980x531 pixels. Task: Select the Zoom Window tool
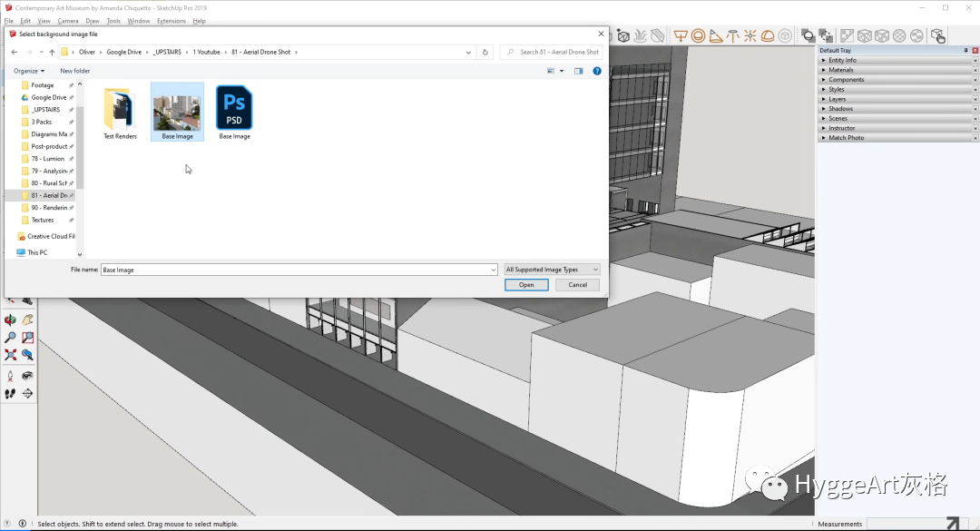[x=27, y=338]
